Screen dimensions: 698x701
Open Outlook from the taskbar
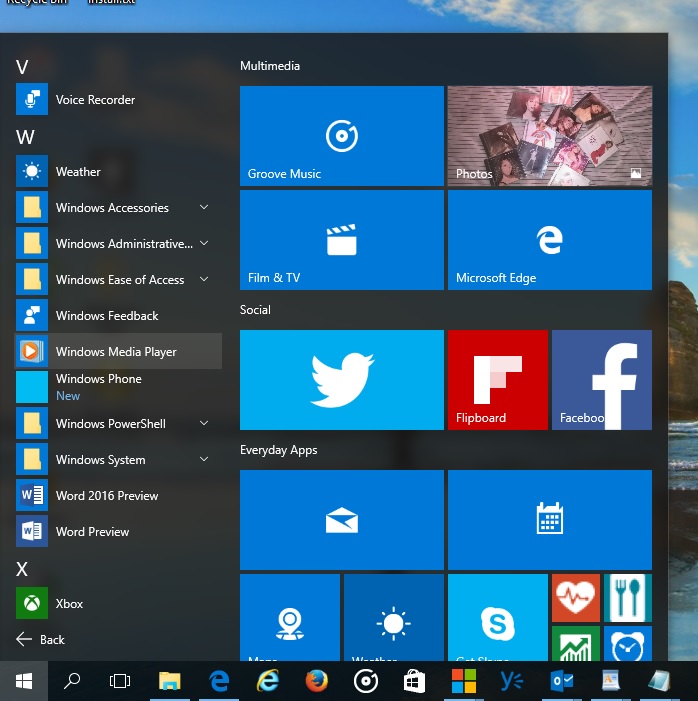(562, 681)
